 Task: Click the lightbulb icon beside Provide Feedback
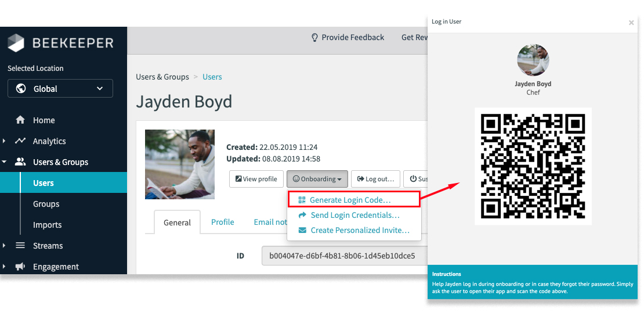point(315,37)
